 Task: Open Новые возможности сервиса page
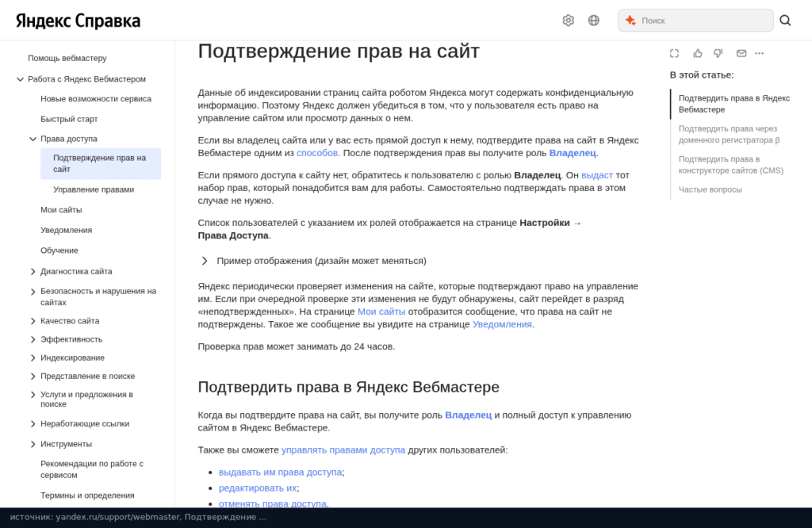coord(96,98)
